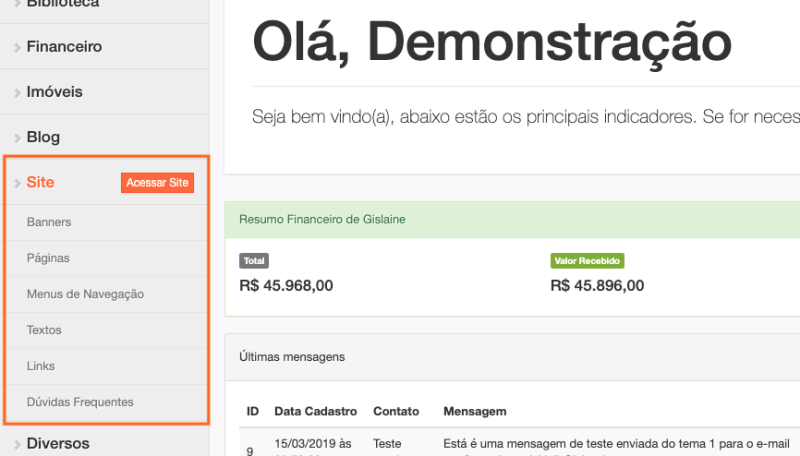Select the Site sidebar section
The image size is (800, 456).
tap(41, 183)
